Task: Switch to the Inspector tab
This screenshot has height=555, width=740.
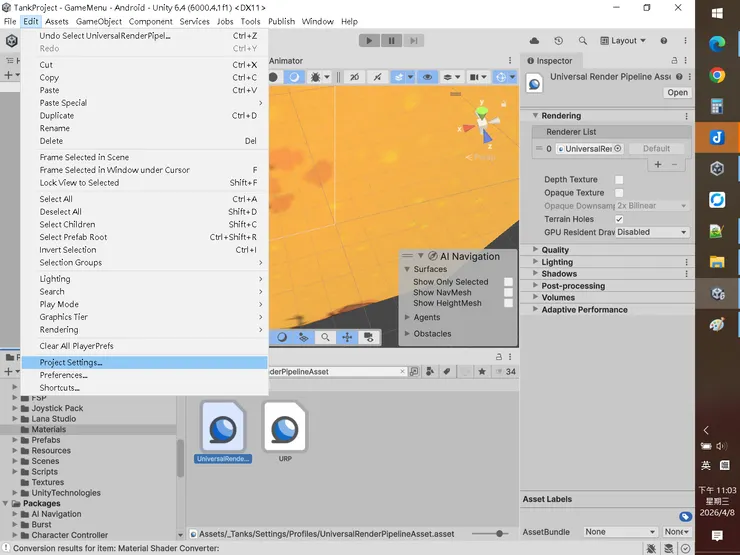Action: tap(550, 60)
